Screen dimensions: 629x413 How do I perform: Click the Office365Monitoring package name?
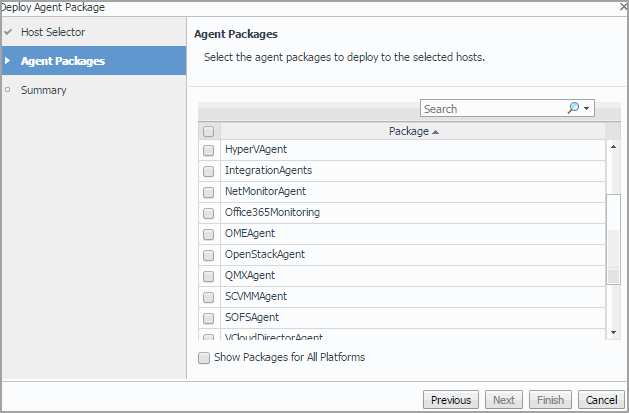(272, 213)
